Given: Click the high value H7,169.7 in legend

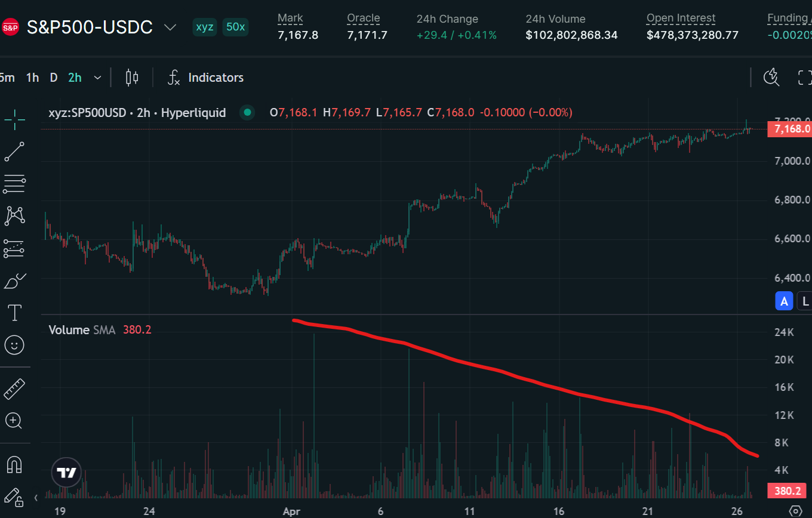Looking at the screenshot, I should (x=347, y=112).
